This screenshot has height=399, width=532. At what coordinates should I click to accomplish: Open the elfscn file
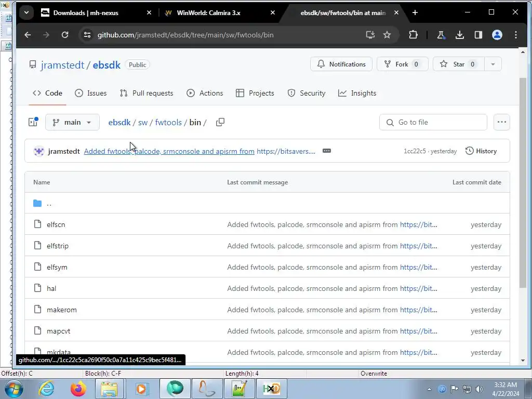[x=56, y=224]
